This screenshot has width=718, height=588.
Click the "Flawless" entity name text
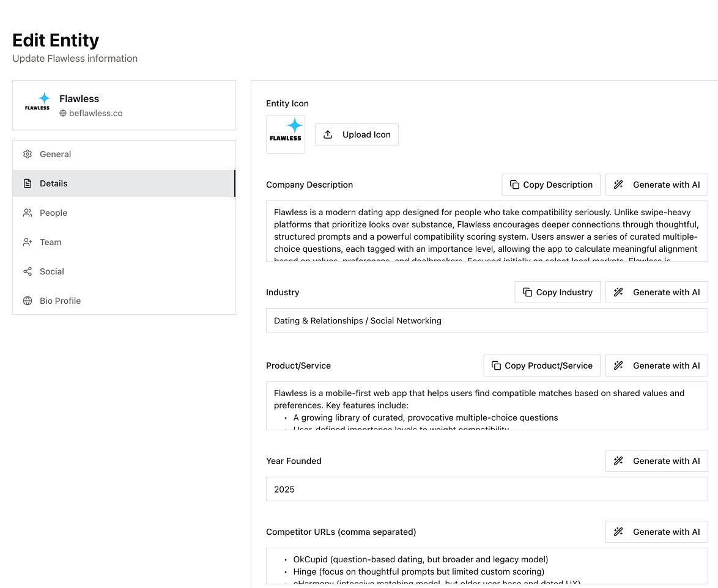point(80,99)
